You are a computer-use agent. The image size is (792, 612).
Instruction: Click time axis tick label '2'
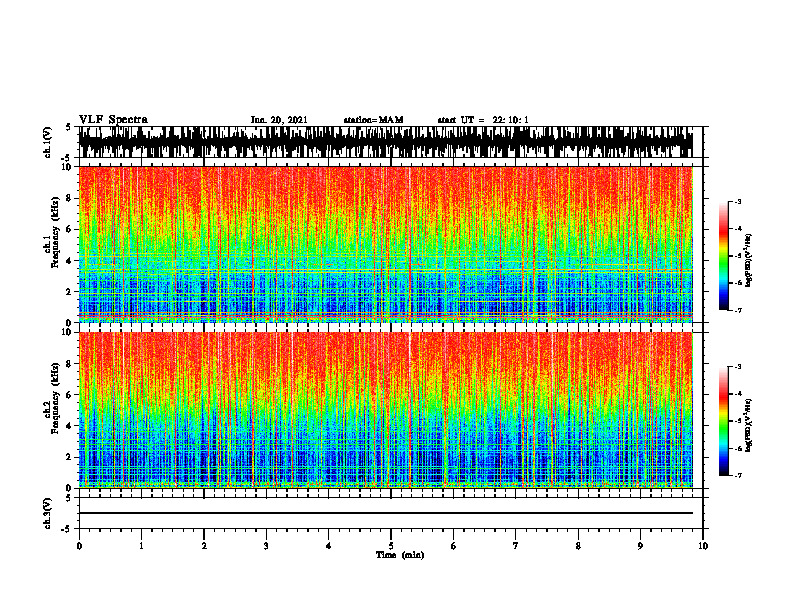click(x=204, y=546)
